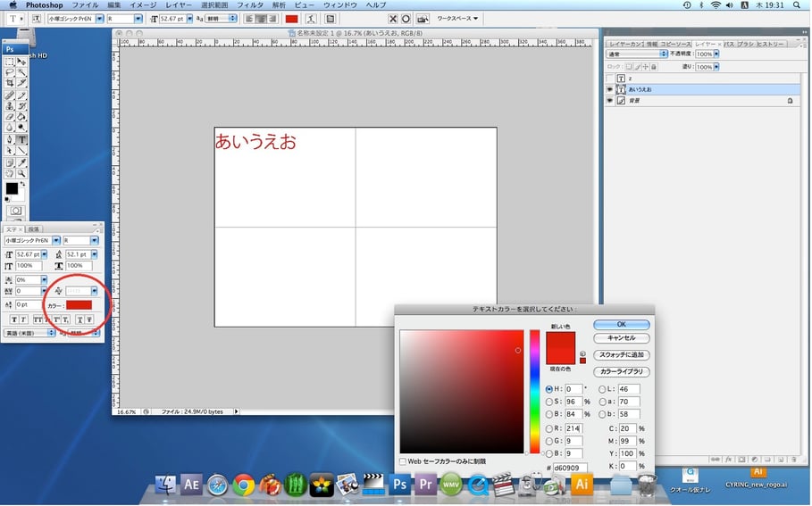812x506 pixels.
Task: Click the スウォッチに追加 button
Action: (x=621, y=355)
